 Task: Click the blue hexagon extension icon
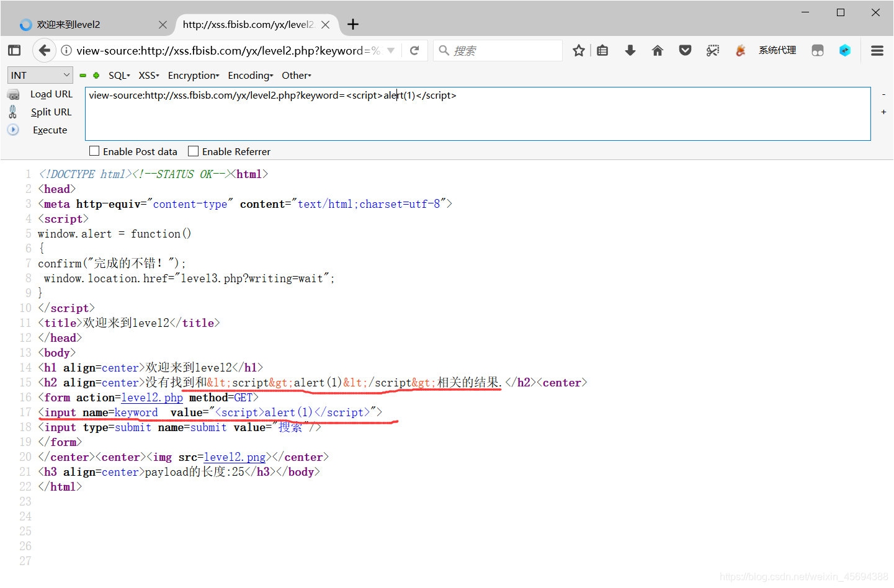(x=845, y=50)
